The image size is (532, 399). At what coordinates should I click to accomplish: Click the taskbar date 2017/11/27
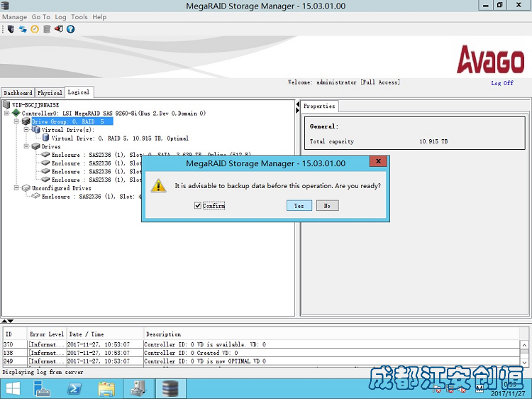(x=508, y=393)
